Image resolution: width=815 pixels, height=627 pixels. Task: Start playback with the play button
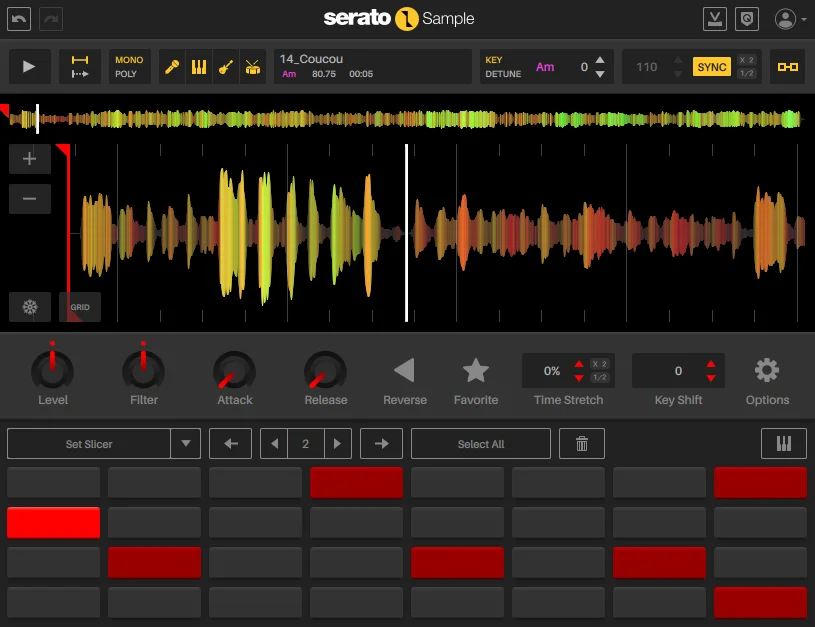point(29,67)
